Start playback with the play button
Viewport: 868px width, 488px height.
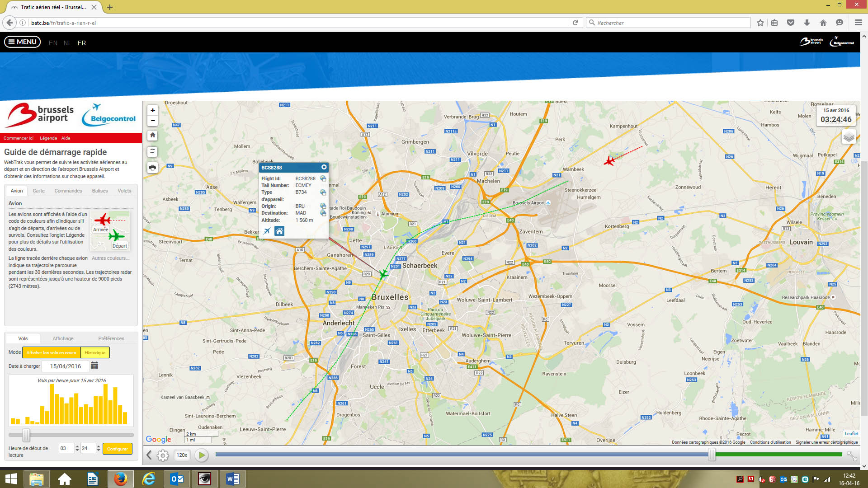click(202, 455)
